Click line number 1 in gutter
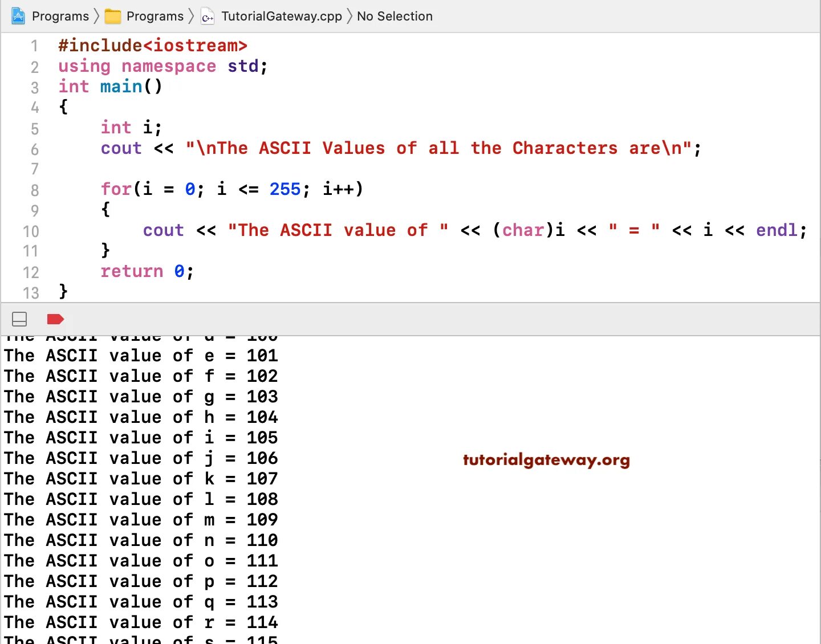 click(x=34, y=46)
